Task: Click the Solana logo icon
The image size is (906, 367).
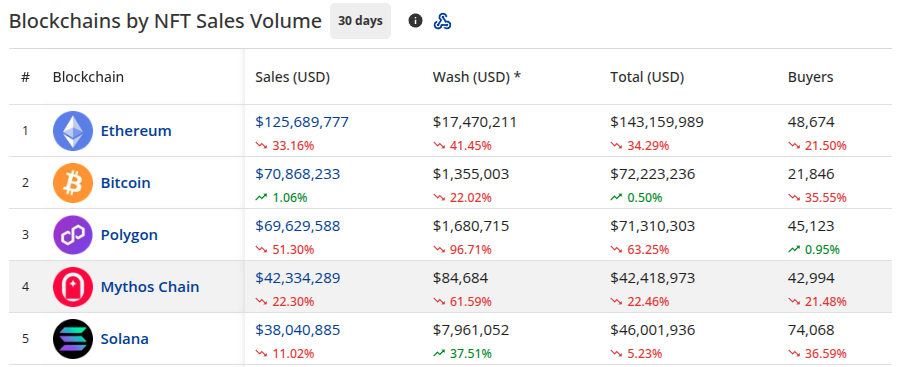Action: (x=73, y=339)
